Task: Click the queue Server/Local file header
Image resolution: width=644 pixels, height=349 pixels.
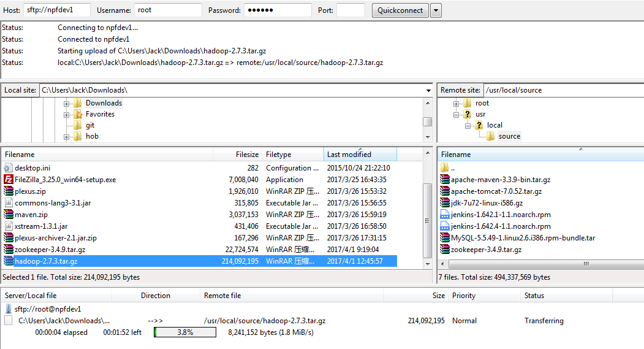Action: 56,296
